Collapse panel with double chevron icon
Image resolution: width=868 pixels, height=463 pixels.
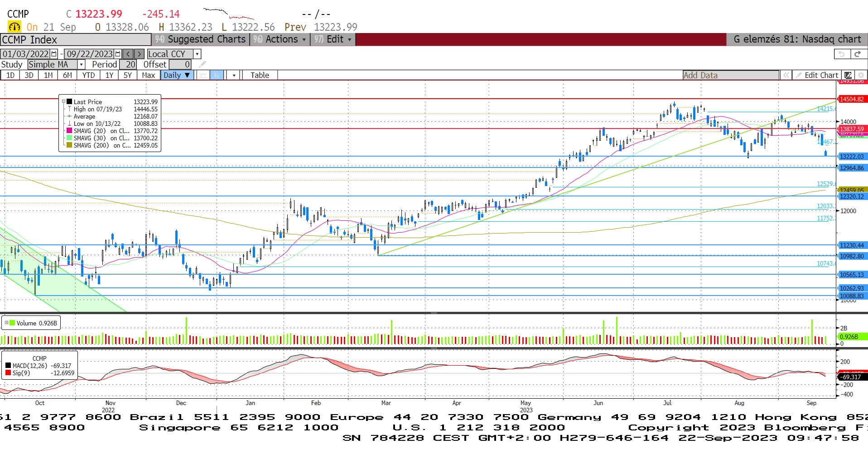click(x=786, y=75)
